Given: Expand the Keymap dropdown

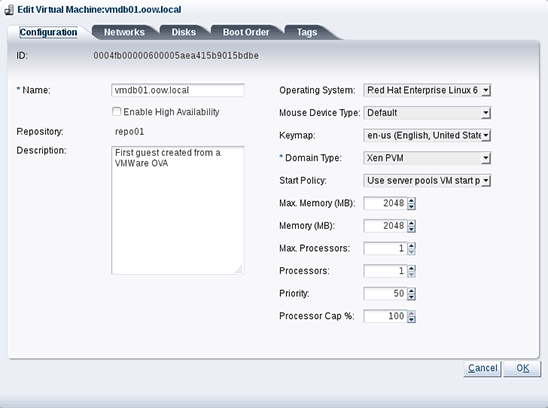Looking at the screenshot, I should 427,135.
